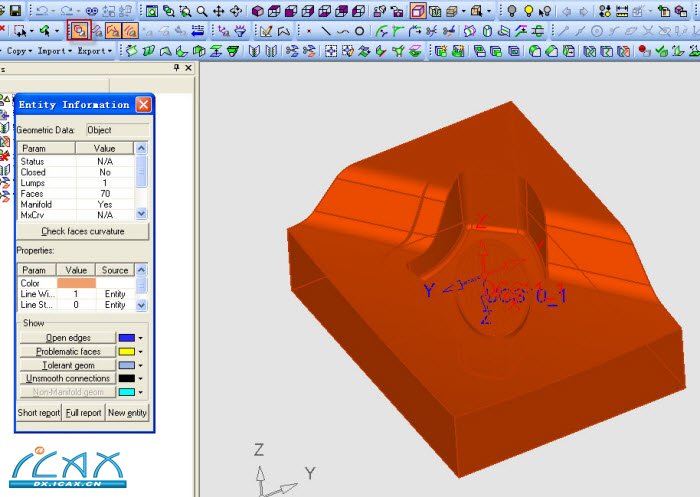Click the Problematic faces button

pyautogui.click(x=68, y=351)
